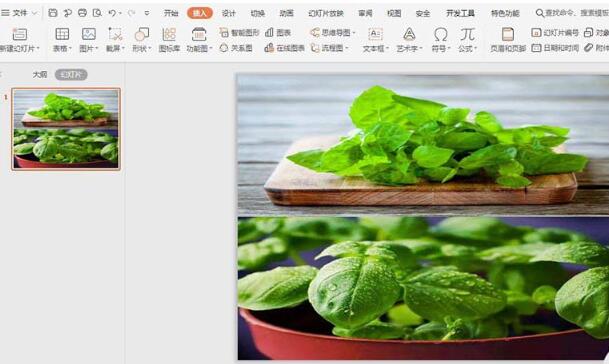Click the hamburger menu icon beside 文件

[x=5, y=13]
